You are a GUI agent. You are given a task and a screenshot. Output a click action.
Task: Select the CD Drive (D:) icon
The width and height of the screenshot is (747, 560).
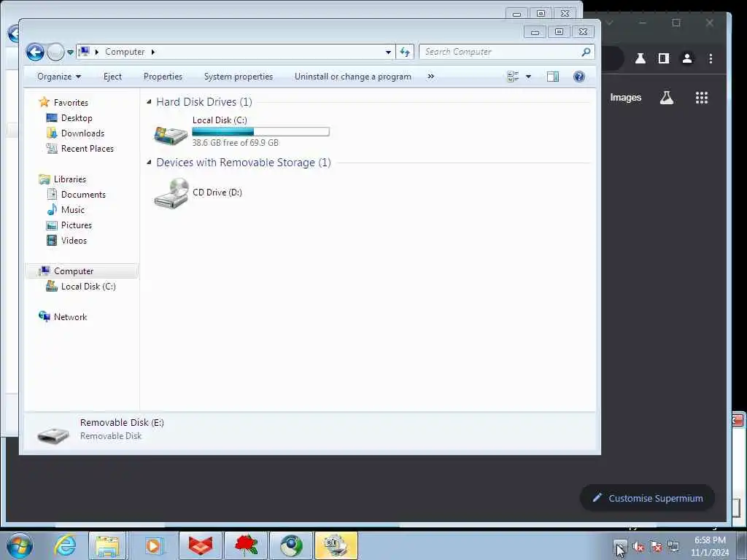171,192
